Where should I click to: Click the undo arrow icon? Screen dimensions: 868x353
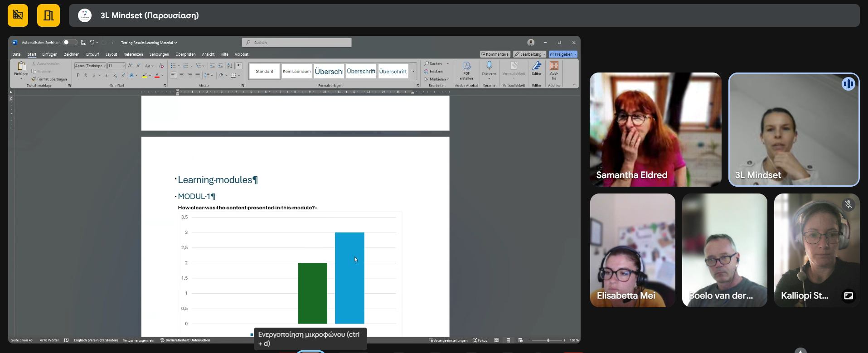[92, 43]
